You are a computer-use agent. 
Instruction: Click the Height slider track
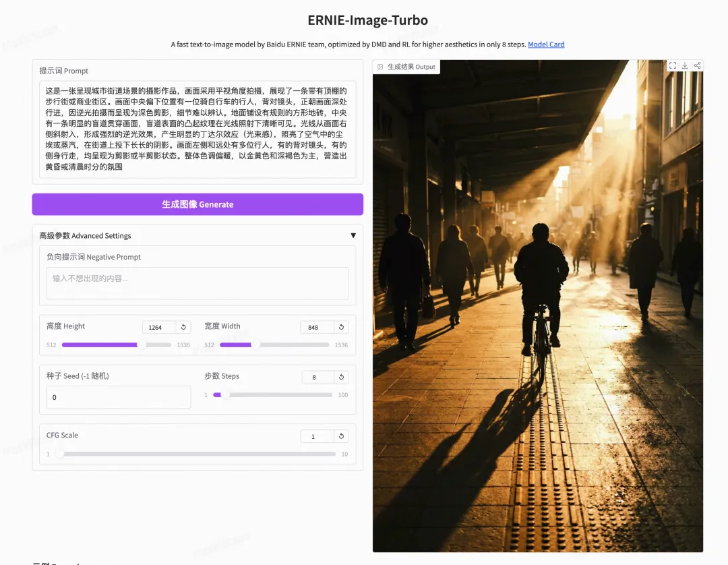coord(117,345)
